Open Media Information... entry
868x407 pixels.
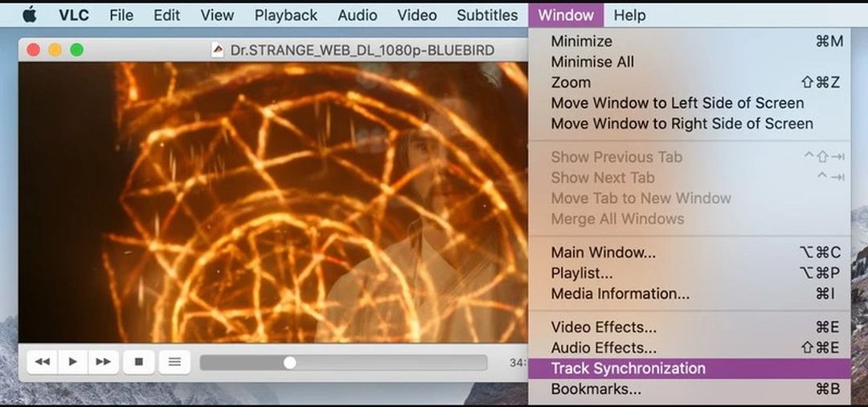tap(690, 294)
